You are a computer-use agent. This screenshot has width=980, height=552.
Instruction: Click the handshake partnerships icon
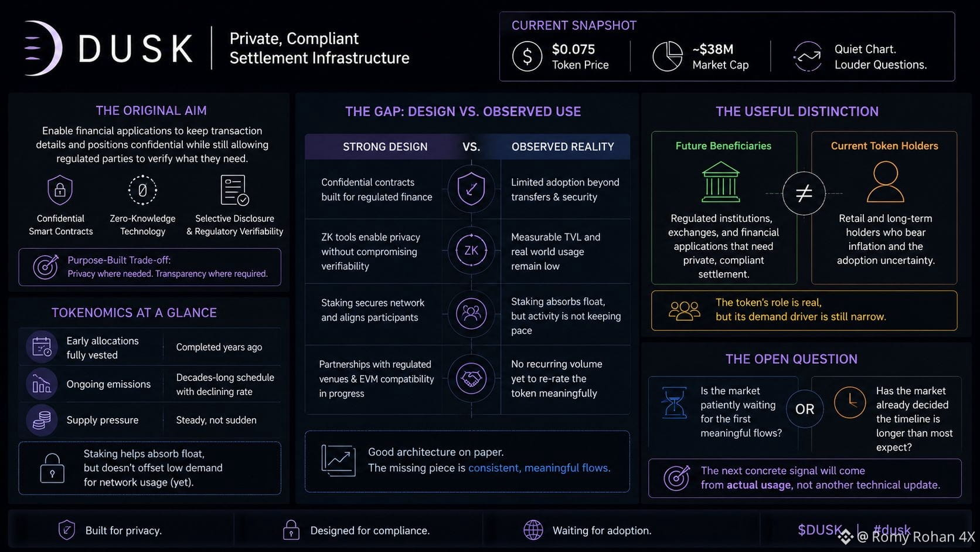471,378
